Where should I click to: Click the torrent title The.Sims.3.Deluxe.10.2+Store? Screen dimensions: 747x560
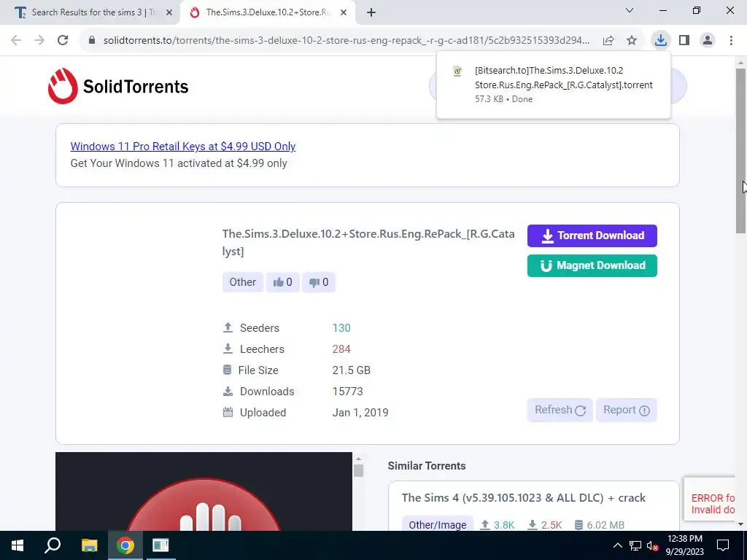click(368, 242)
